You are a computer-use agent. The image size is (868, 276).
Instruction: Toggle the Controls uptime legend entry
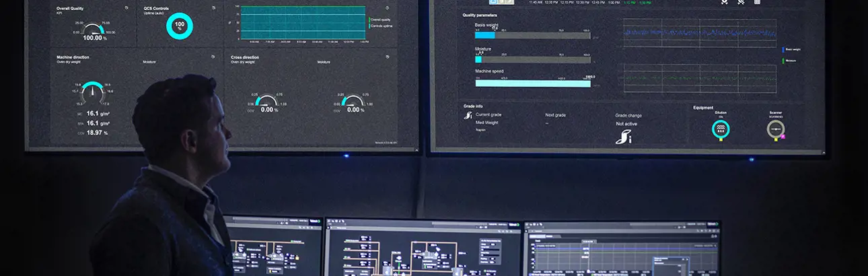click(x=380, y=26)
